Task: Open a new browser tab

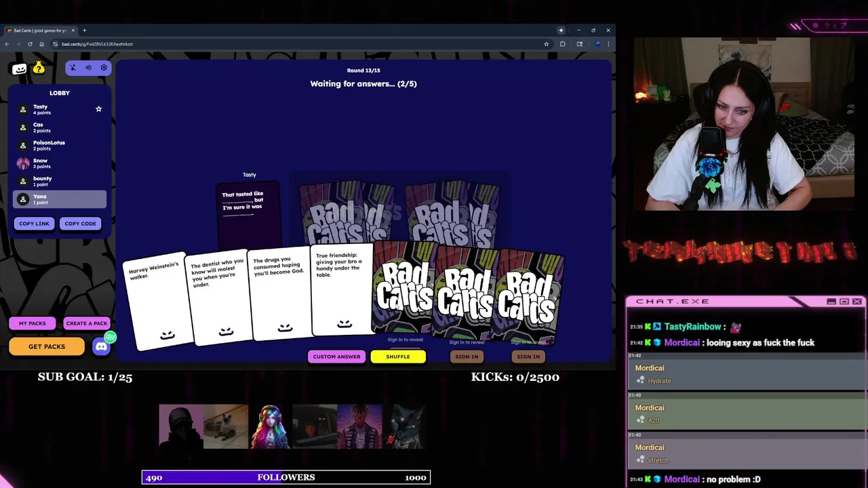Action: click(84, 30)
